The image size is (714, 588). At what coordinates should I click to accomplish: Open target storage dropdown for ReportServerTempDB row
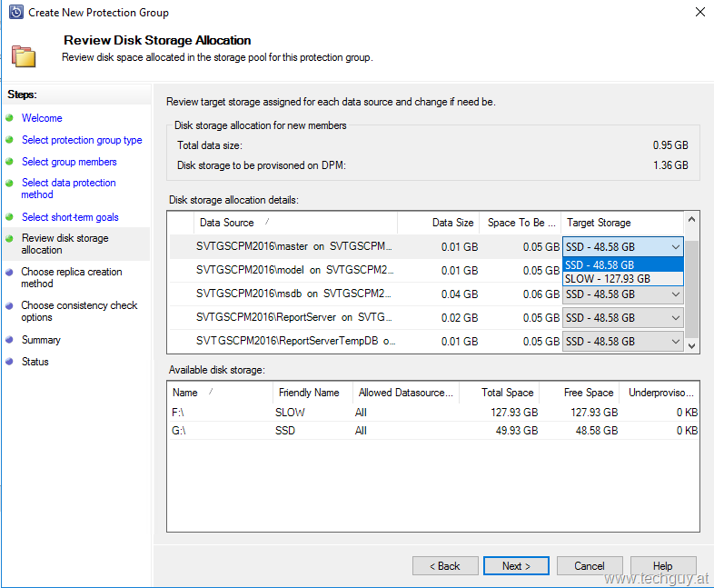point(623,342)
